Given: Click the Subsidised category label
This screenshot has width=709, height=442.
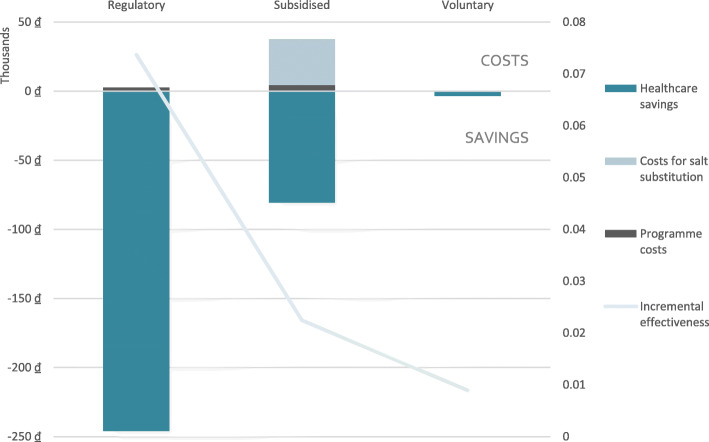Looking at the screenshot, I should click(302, 6).
